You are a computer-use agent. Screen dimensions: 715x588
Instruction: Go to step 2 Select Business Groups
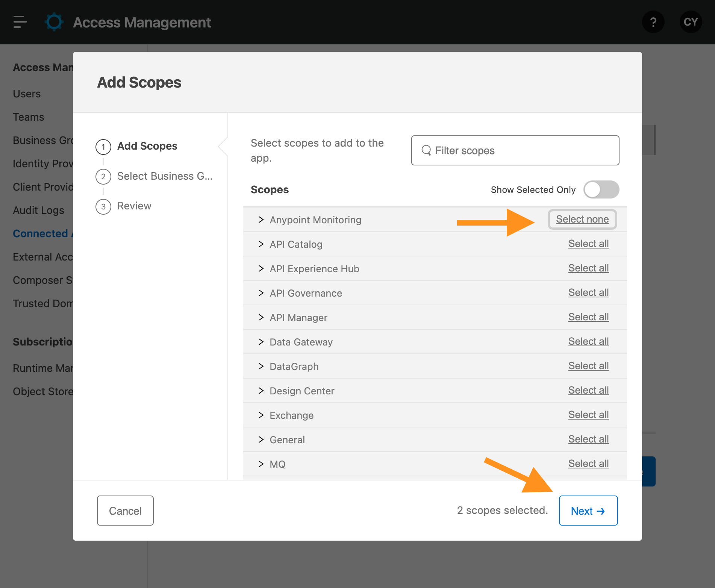coord(154,176)
